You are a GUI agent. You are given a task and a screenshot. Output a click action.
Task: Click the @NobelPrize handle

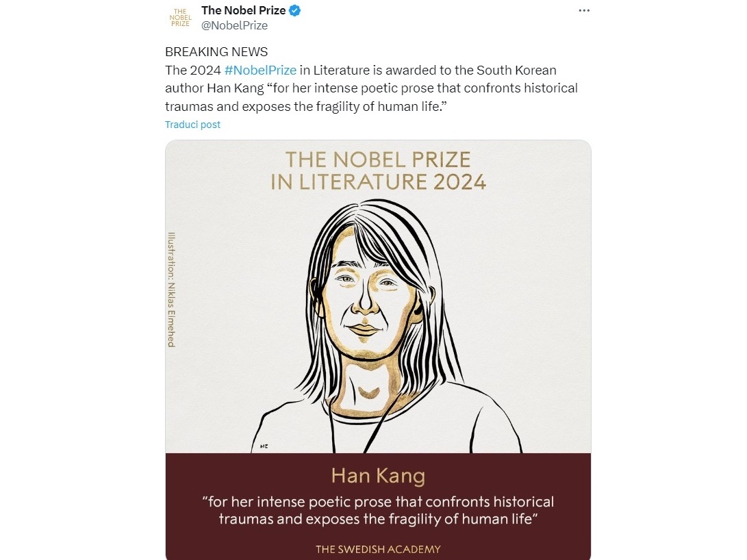tap(234, 26)
